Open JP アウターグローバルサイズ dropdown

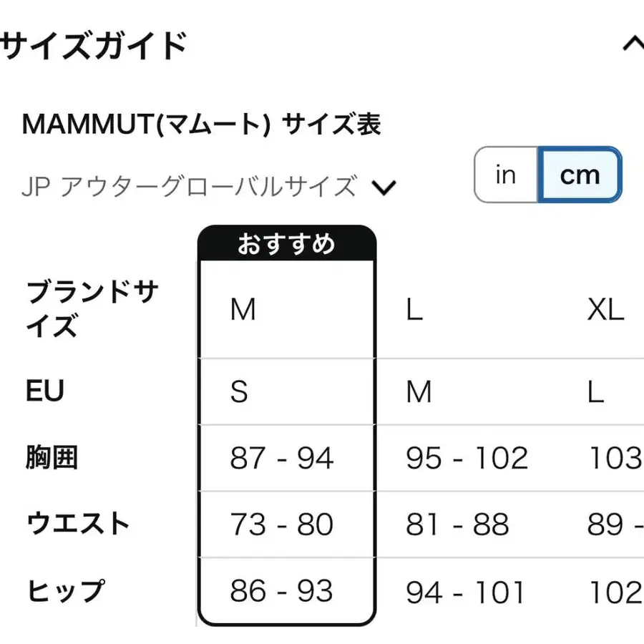coord(189,187)
